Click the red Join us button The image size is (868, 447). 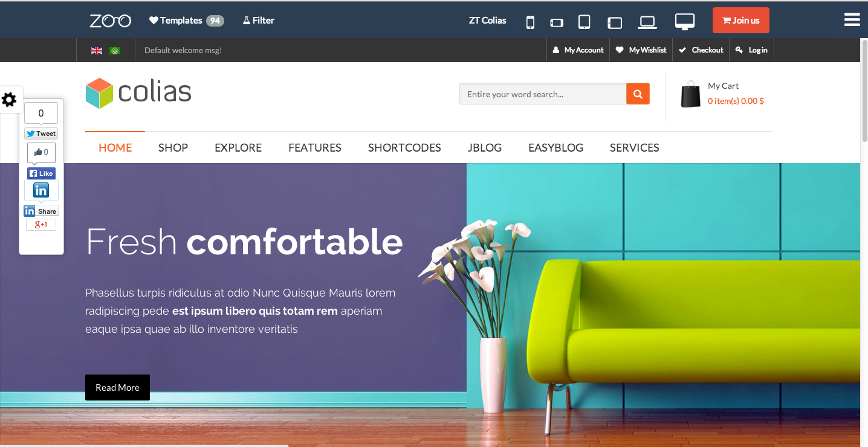[x=740, y=21]
